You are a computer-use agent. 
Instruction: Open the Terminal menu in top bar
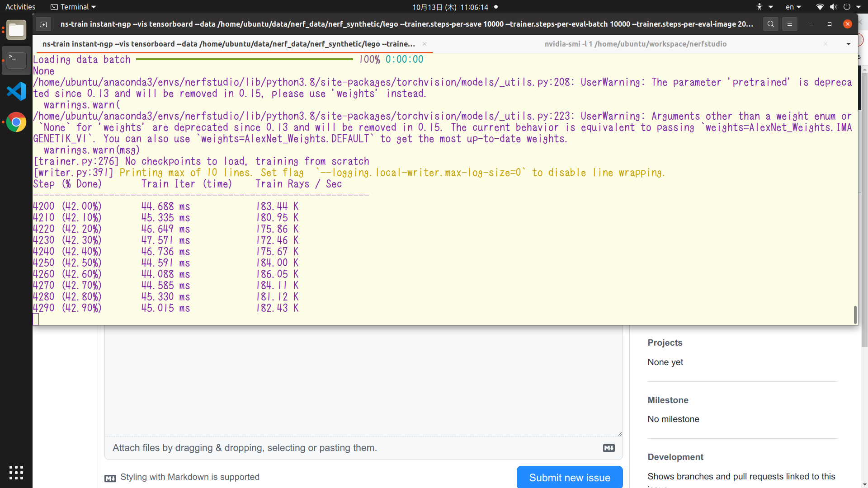coord(73,7)
